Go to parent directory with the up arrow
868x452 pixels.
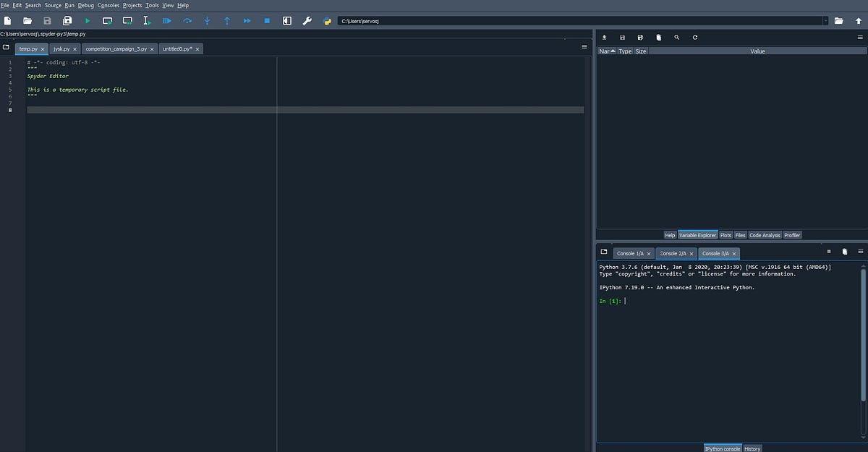[x=858, y=20]
